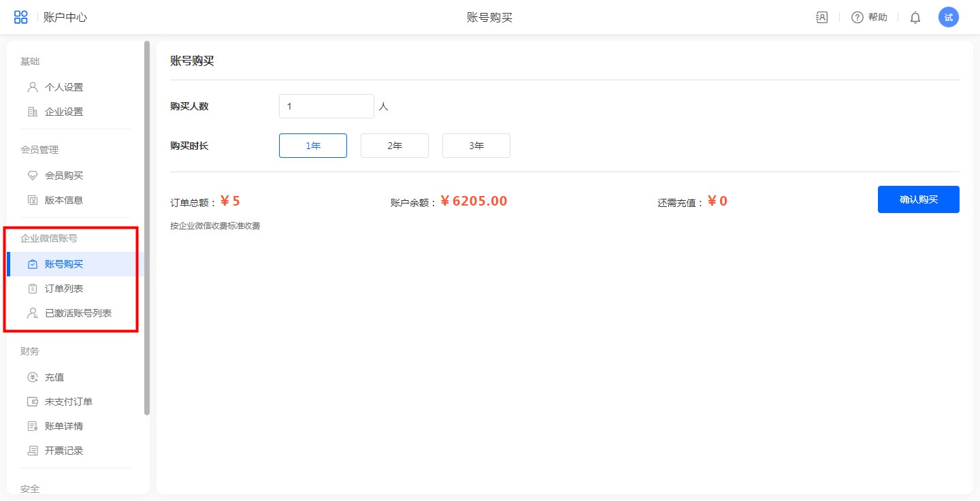
Task: Open 账单详情 in the finance section
Action: (x=63, y=426)
